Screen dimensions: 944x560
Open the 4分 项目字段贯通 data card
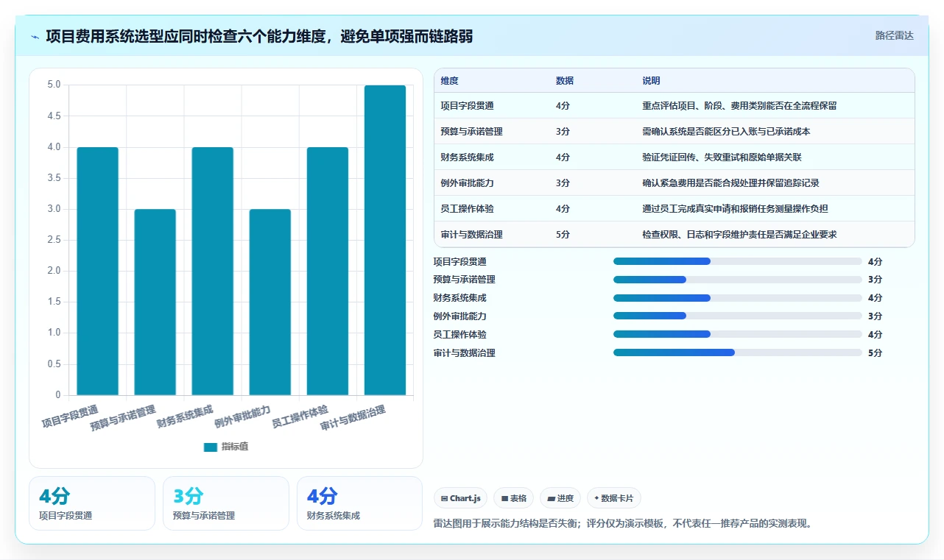(x=92, y=503)
